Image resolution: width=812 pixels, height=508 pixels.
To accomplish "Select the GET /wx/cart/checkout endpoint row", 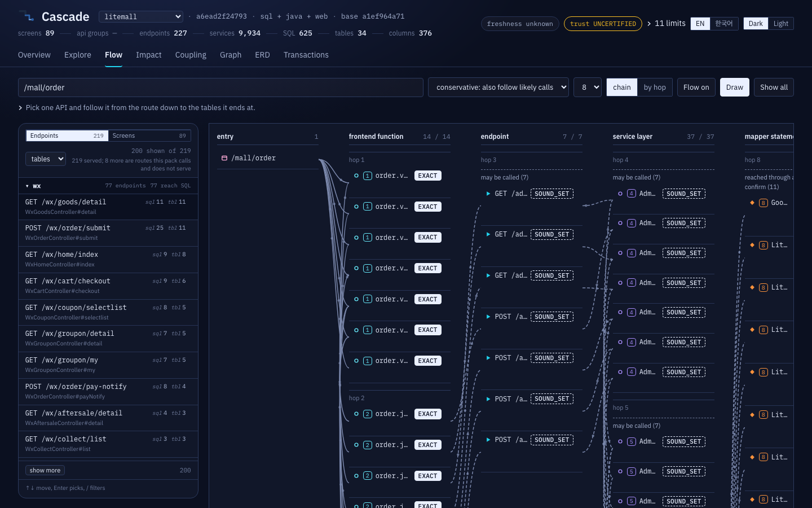I will tap(108, 286).
